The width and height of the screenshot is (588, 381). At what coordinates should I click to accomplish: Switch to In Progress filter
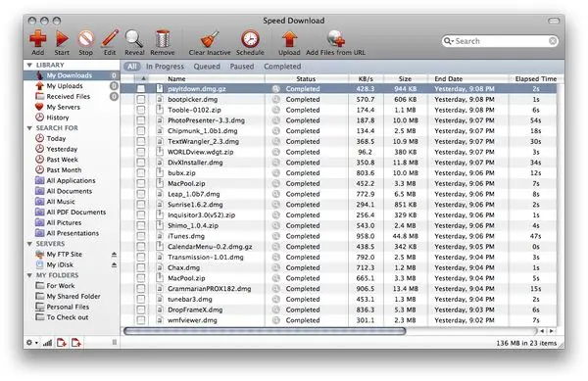click(x=165, y=67)
